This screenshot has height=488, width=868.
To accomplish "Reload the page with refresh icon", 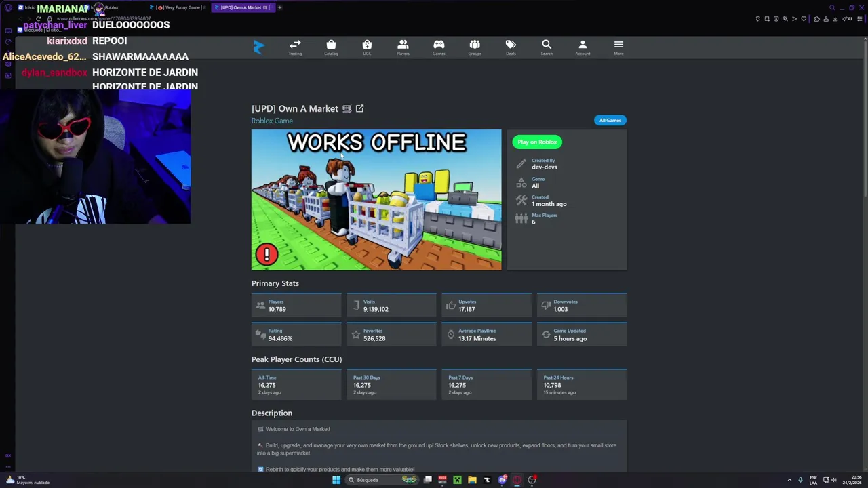I will click(x=39, y=18).
